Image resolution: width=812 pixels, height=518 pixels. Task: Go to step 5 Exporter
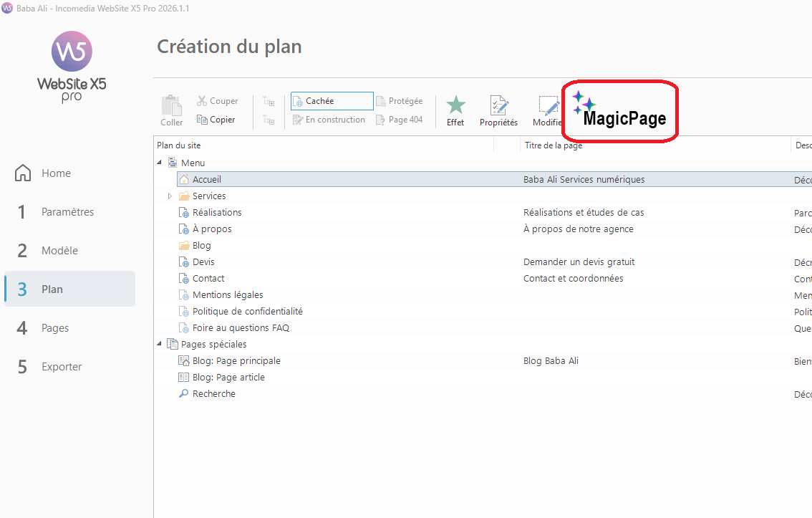pos(62,367)
